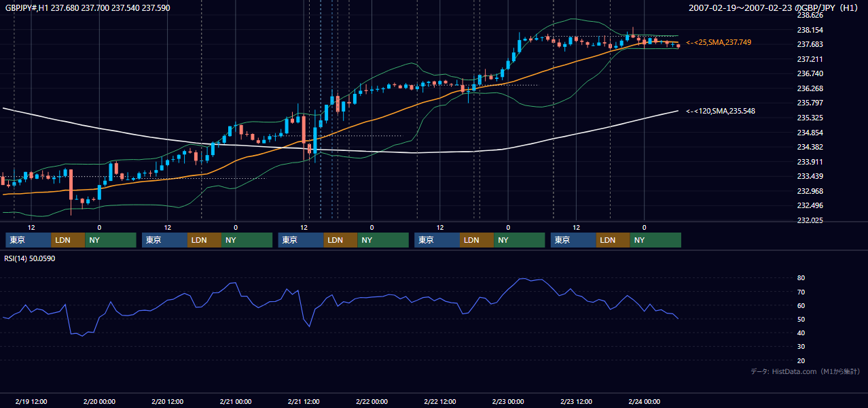Click price axis value 233.911
This screenshot has width=868, height=408.
coord(810,162)
